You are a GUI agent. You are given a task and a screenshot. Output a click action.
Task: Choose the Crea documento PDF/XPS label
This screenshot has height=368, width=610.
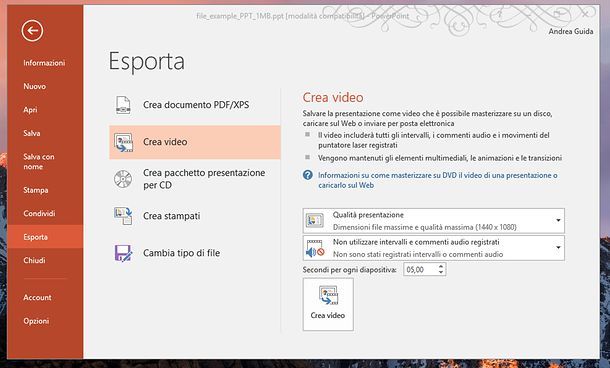(x=196, y=105)
